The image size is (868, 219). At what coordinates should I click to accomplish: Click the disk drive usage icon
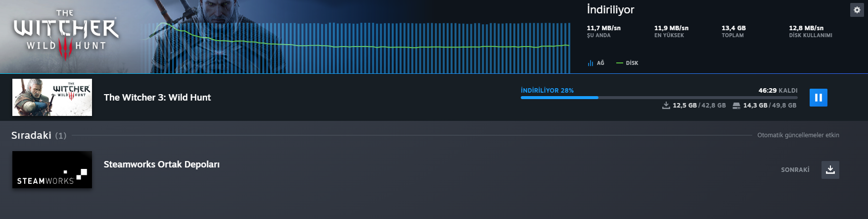736,106
